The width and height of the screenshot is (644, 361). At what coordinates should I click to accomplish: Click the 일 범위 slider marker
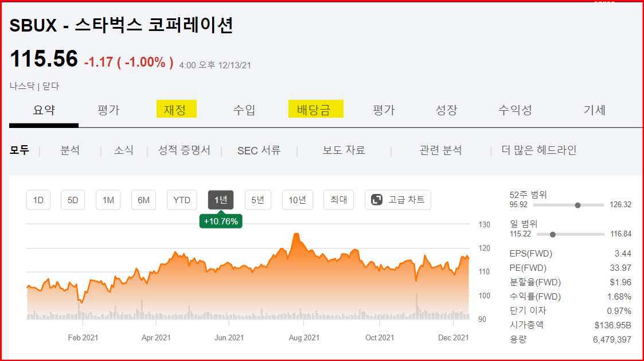click(x=552, y=234)
